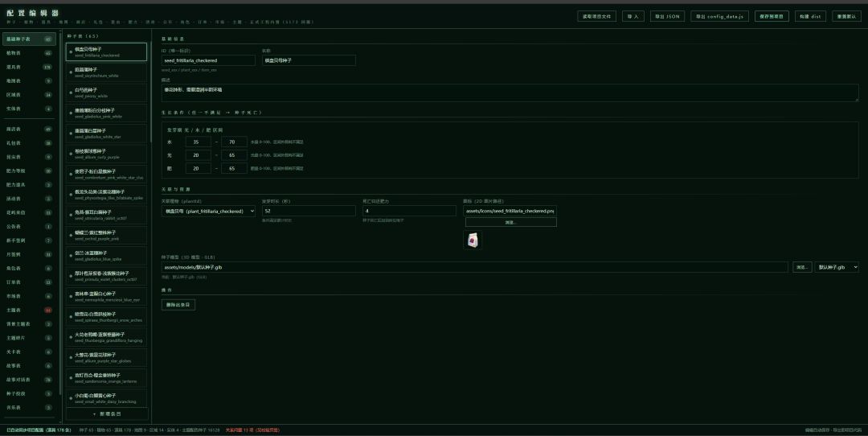Open 故事对话表 in the sidebar
The width and height of the screenshot is (868, 436).
point(29,380)
